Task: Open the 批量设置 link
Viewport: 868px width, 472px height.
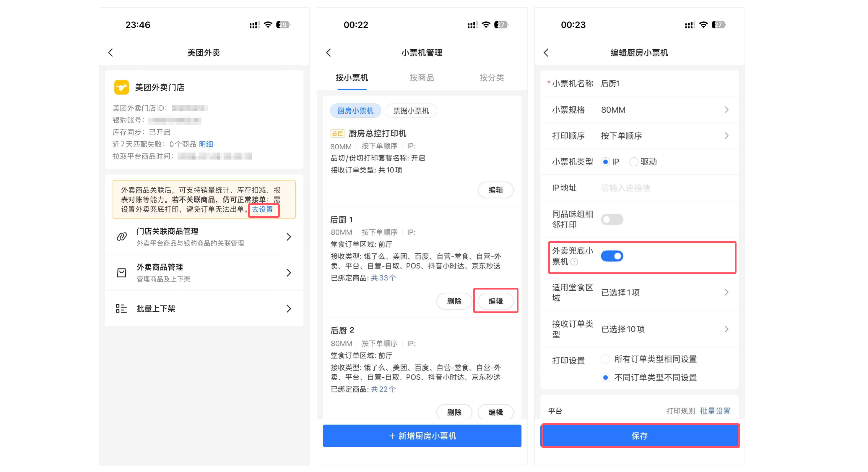Action: 715,411
